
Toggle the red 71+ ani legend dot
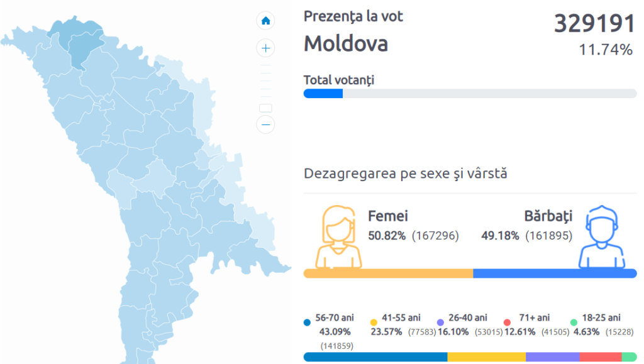[506, 323]
